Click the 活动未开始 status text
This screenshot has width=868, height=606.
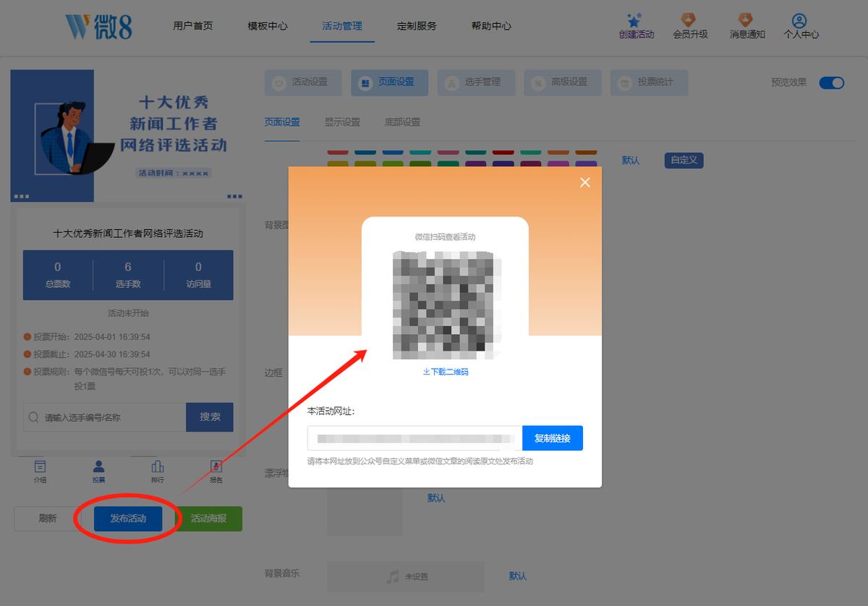(128, 313)
